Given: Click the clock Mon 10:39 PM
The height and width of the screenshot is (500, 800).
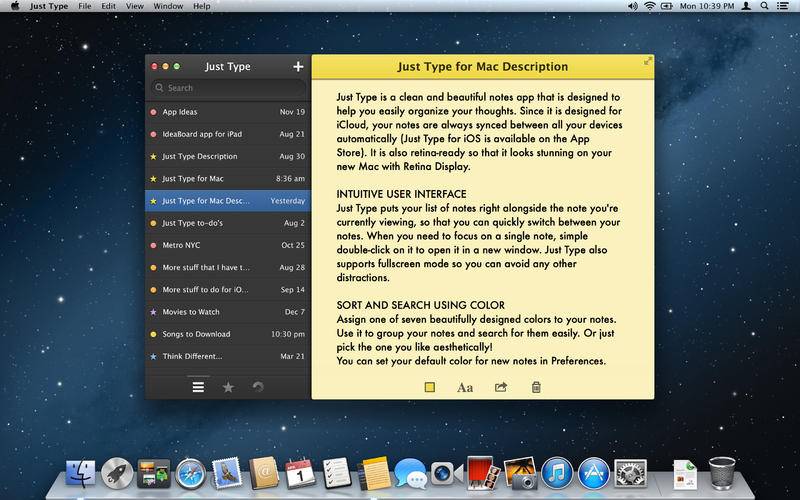Looking at the screenshot, I should coord(707,6).
